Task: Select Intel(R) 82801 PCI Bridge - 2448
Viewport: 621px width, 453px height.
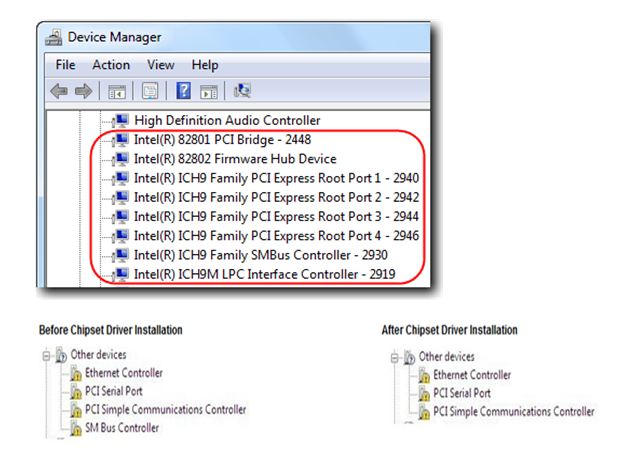Action: 222,140
